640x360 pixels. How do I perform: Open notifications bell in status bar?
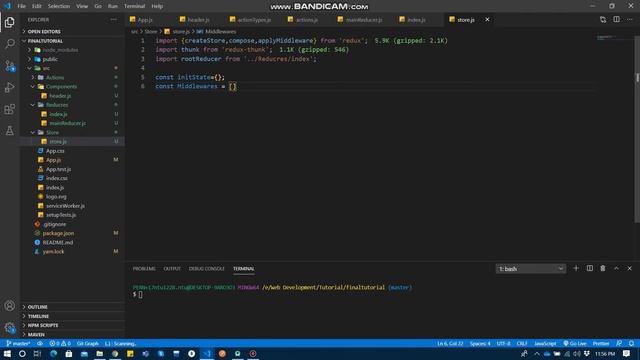[631, 343]
